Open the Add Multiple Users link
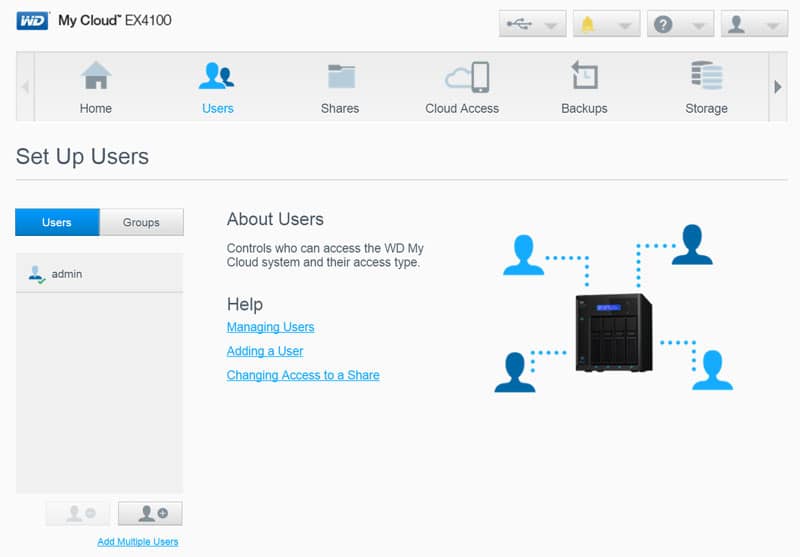Screen dimensions: 800x557 138,542
